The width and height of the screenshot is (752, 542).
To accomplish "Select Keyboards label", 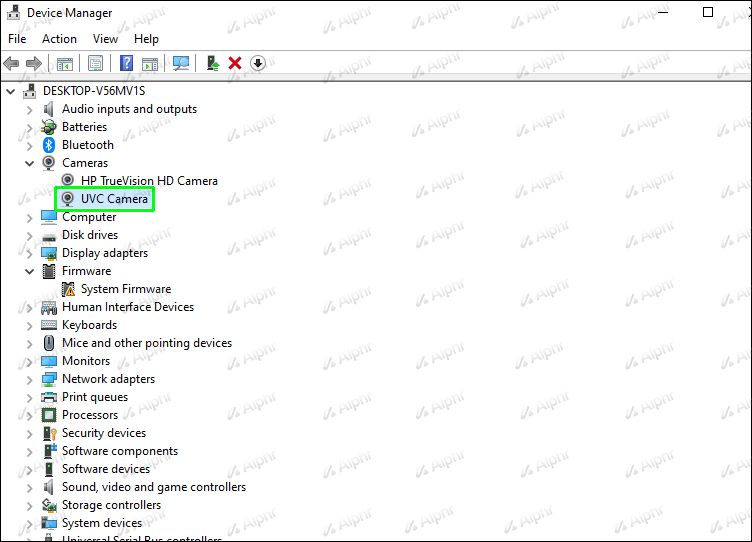I will [x=89, y=325].
